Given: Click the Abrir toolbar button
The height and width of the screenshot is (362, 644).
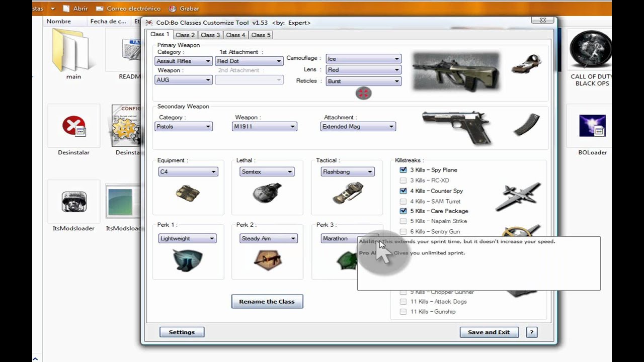Looking at the screenshot, I should (75, 9).
